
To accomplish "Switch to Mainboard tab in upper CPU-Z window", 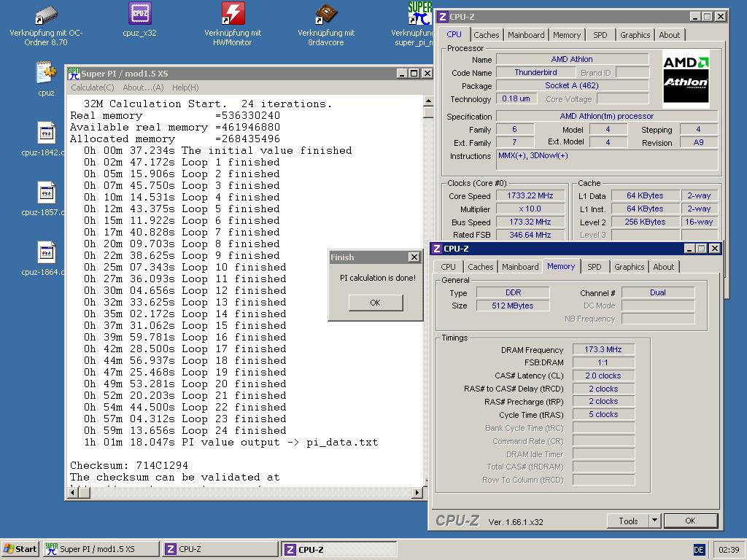I will (x=526, y=35).
